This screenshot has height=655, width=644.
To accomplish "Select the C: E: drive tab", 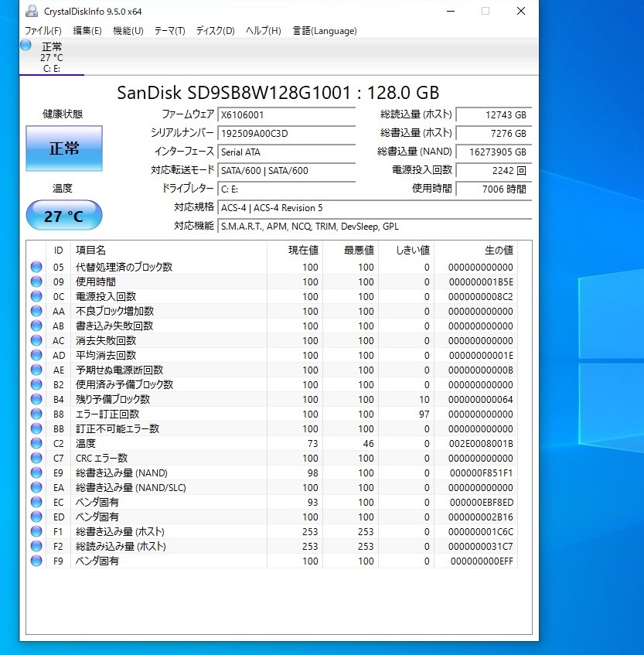I will click(x=52, y=57).
